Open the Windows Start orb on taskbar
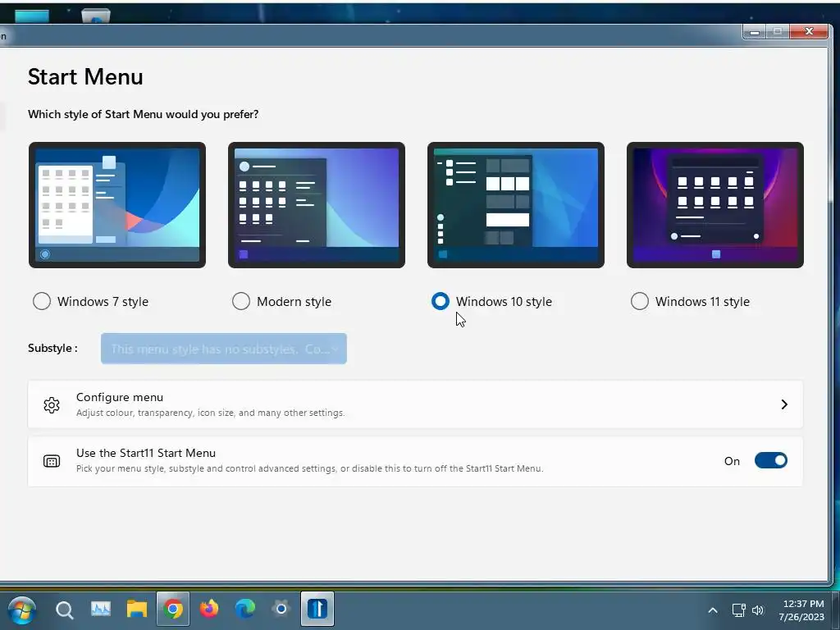 pyautogui.click(x=22, y=610)
